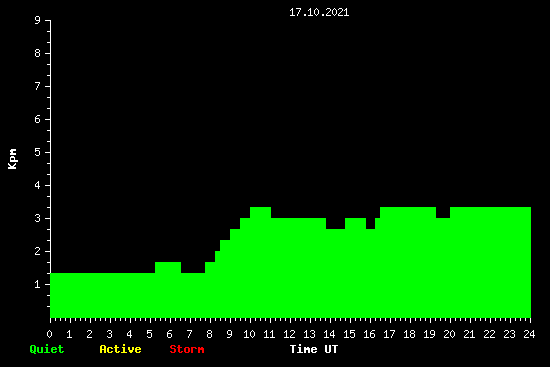Click the Kp value 1 axis label
Viewport: 550px width, 367px height.
(x=38, y=284)
